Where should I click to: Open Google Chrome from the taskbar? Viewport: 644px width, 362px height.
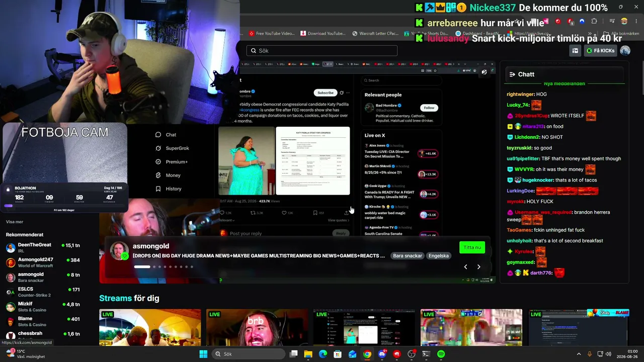tap(367, 354)
